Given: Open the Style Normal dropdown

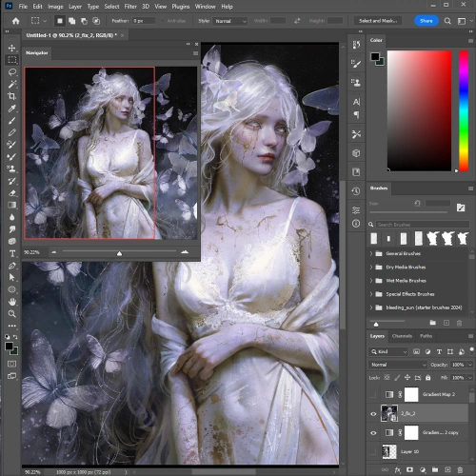Looking at the screenshot, I should [230, 21].
